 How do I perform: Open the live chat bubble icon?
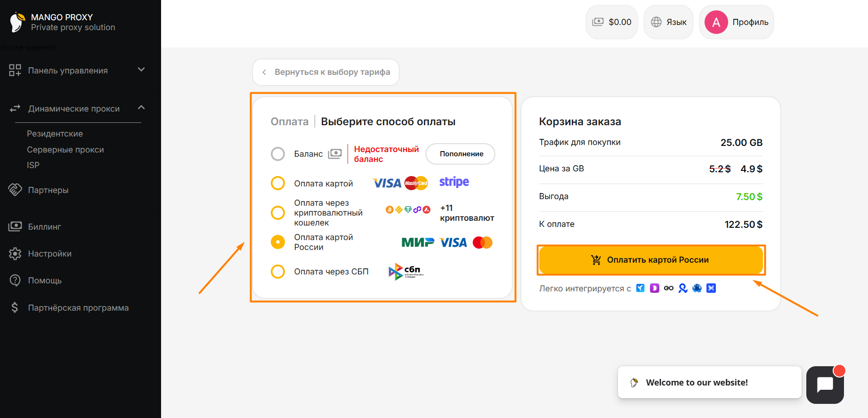825,385
